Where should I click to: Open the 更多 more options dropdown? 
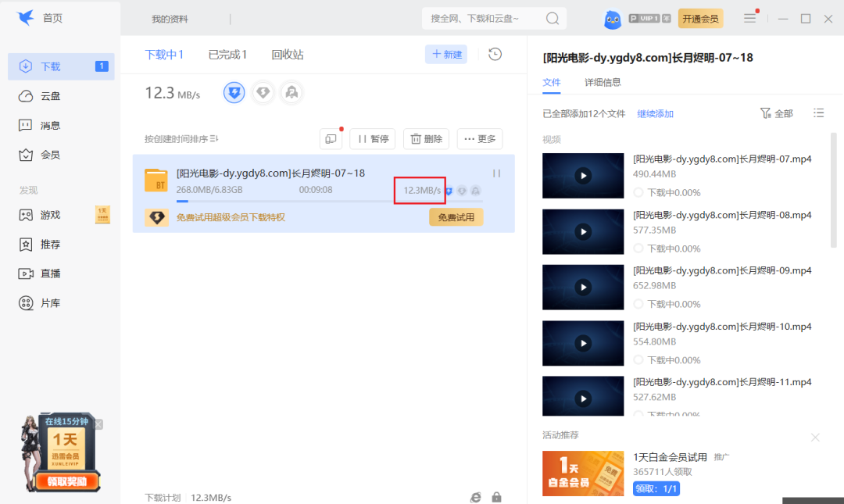pos(480,139)
